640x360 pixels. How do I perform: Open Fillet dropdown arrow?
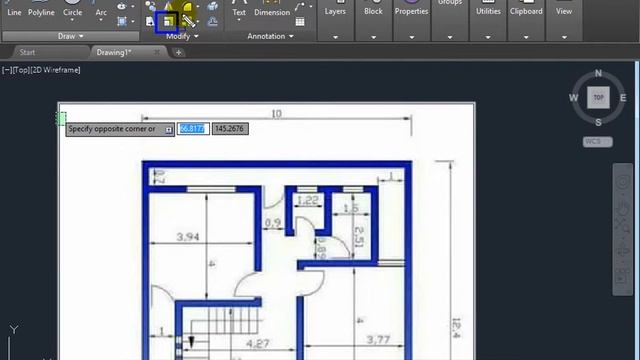tap(198, 6)
